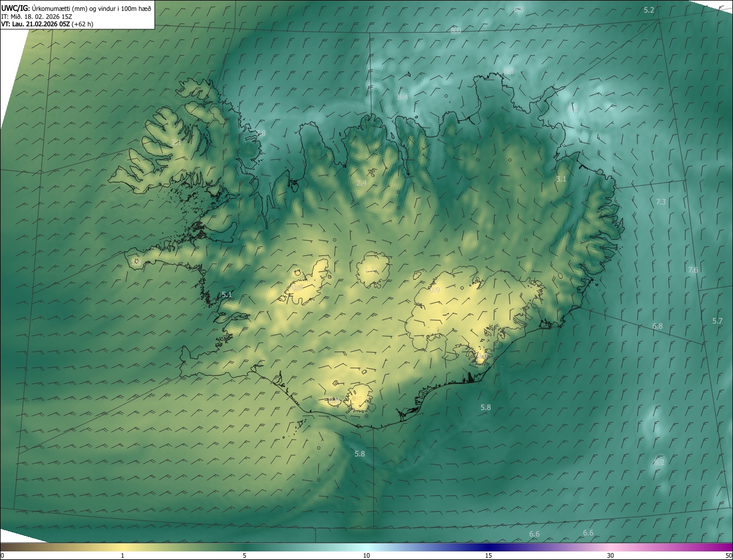Click the 8.4 value label off the north coast
The height and width of the screenshot is (560, 733).
(403, 97)
